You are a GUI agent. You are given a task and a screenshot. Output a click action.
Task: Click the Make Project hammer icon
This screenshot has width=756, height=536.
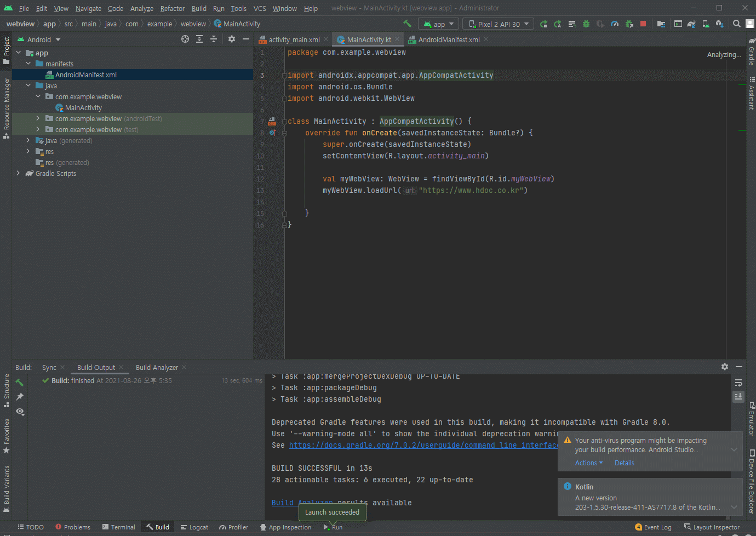[x=407, y=24]
